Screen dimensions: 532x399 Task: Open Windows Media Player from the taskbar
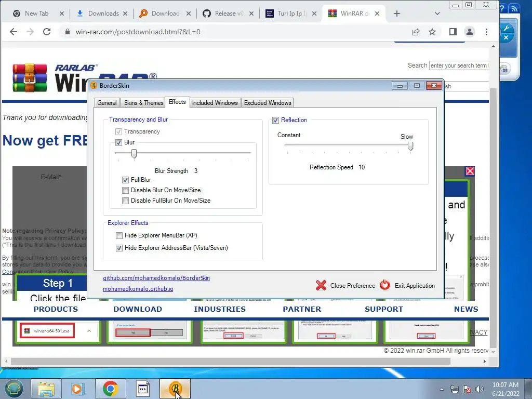tap(78, 389)
